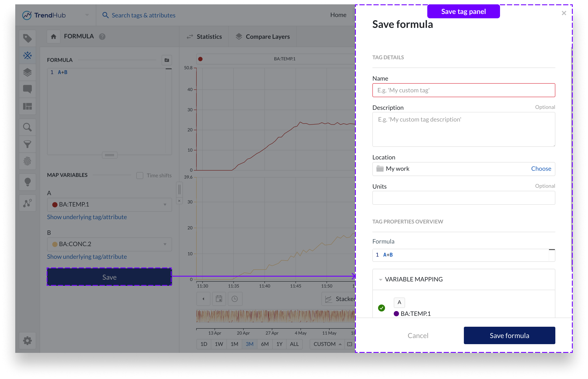
Task: Open the fingerprint sidebar tool
Action: pyautogui.click(x=27, y=161)
